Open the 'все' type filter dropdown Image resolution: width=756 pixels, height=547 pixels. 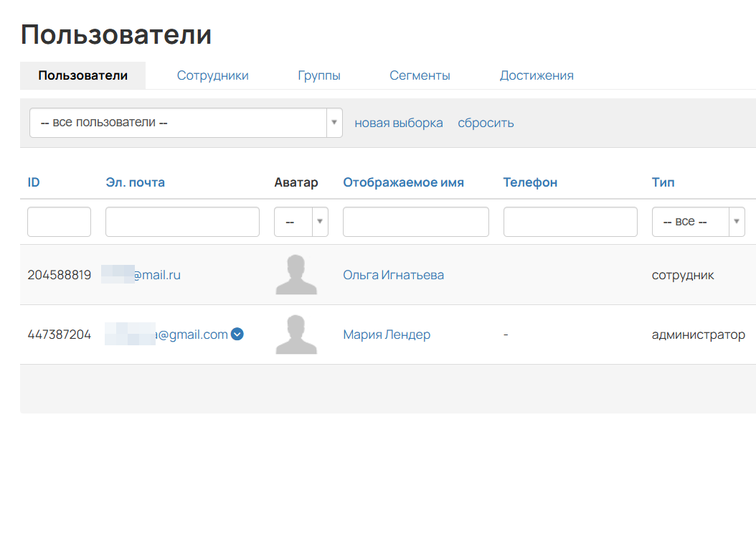[x=699, y=222]
